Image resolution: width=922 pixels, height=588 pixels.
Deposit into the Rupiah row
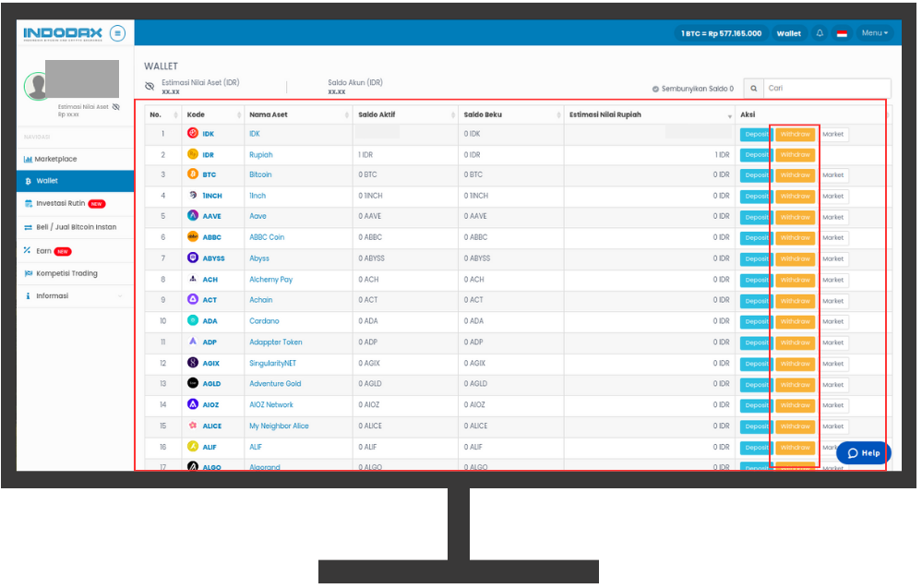[x=756, y=155]
